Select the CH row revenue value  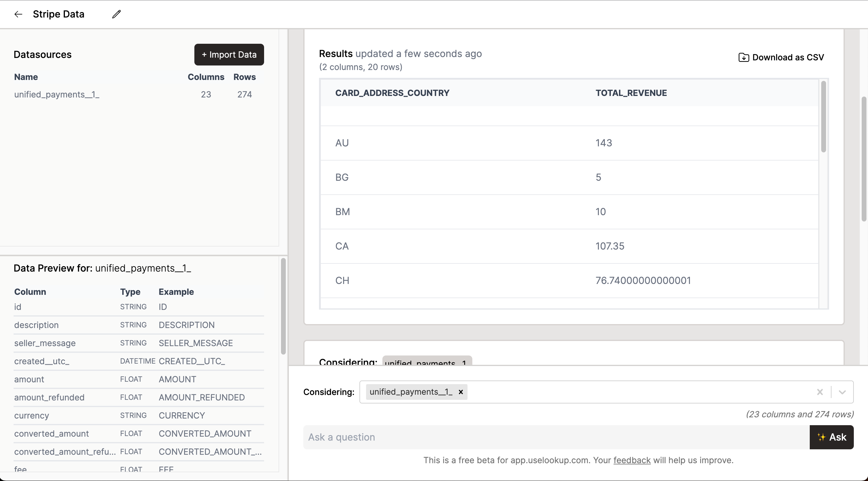pos(643,281)
